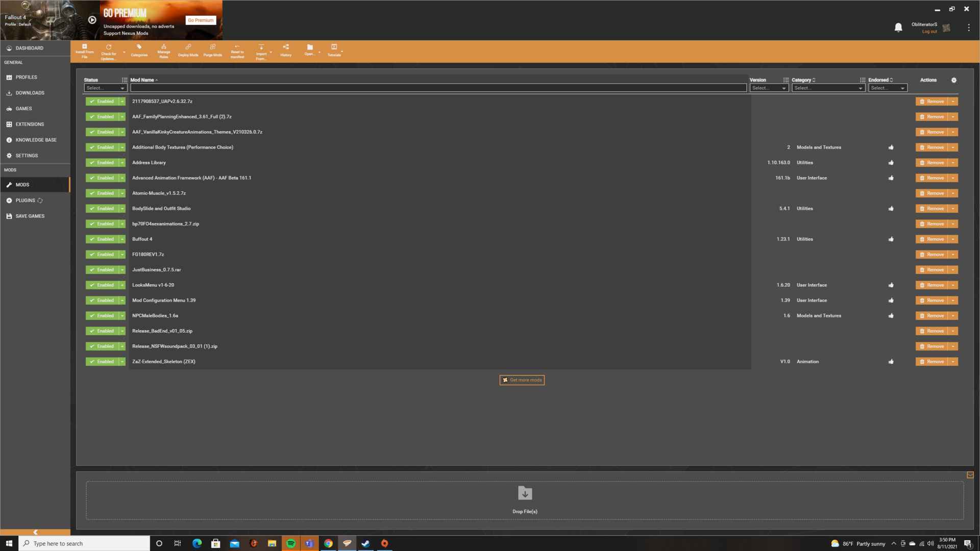Open Steam from the taskbar

[366, 543]
